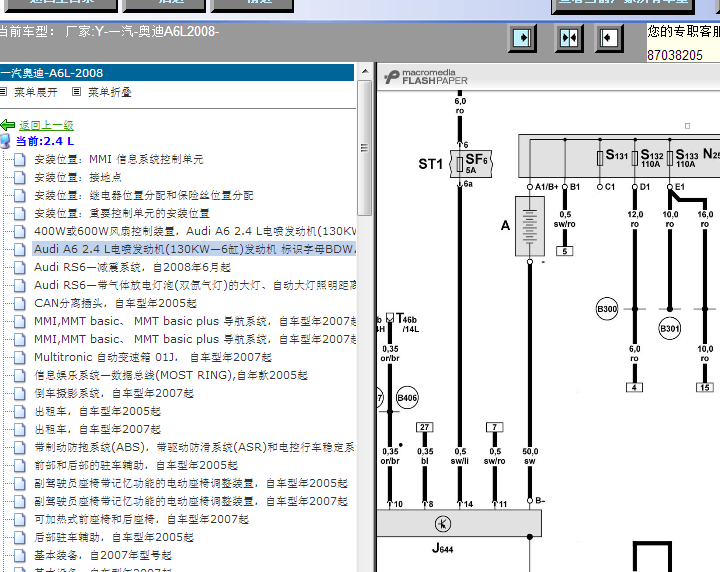The height and width of the screenshot is (572, 720).
Task: Click battery symbol A in diagram
Action: coord(530,226)
